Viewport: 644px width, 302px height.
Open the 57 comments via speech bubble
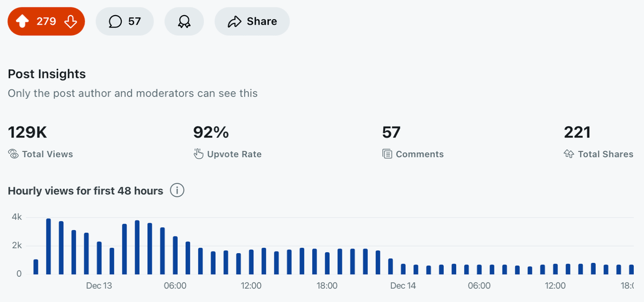click(125, 21)
